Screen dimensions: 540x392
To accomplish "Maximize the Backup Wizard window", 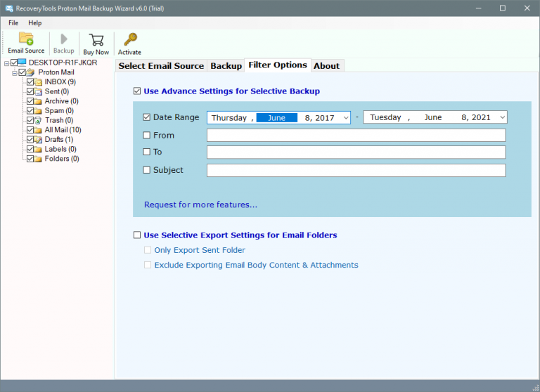I will (503, 8).
